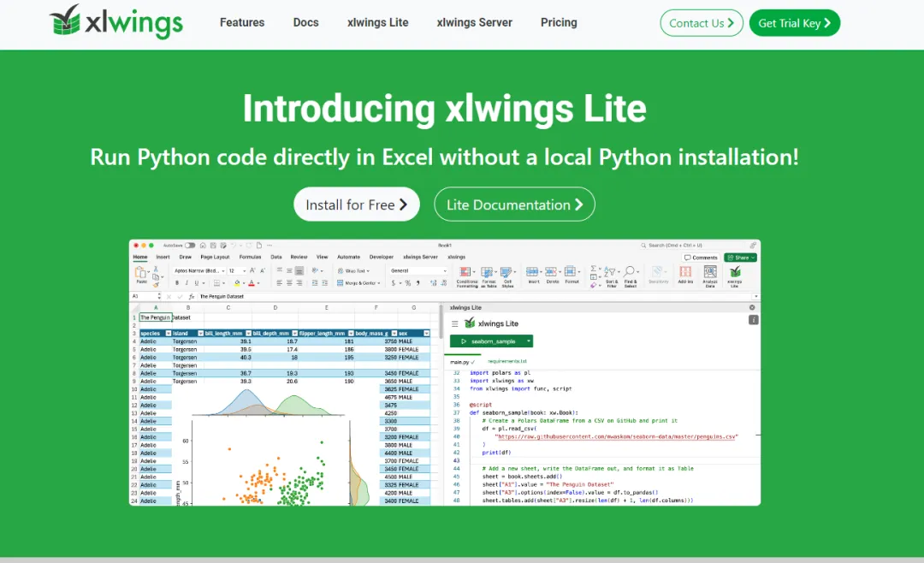Open the xlwings Server nav link
The height and width of the screenshot is (563, 924).
[x=474, y=22]
